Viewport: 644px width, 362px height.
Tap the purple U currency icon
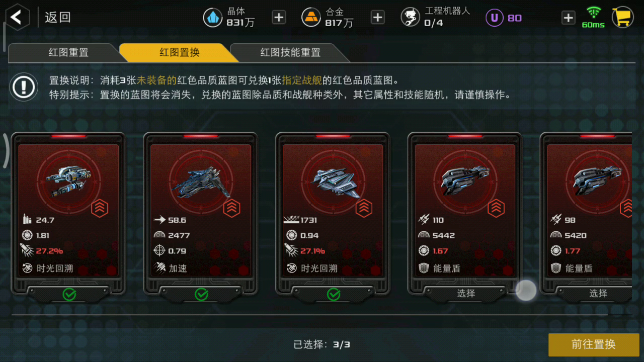pos(495,18)
